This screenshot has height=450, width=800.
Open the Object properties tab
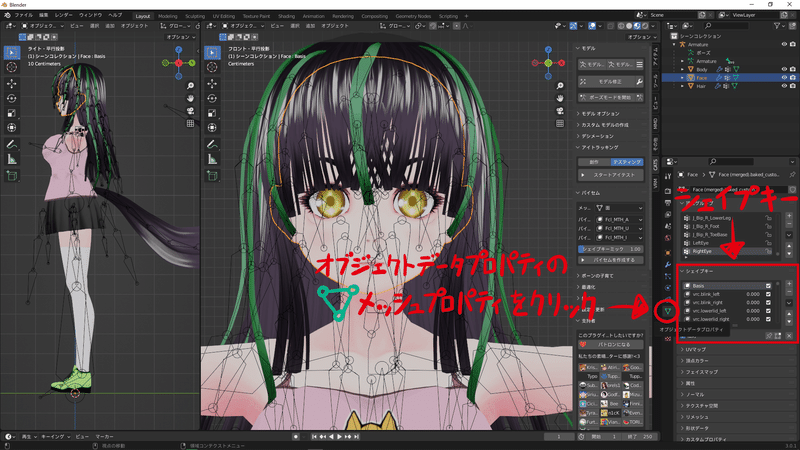[x=667, y=253]
